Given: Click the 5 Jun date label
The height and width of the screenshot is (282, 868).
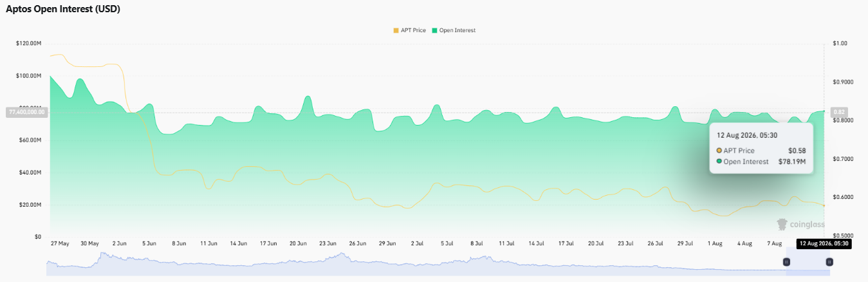Looking at the screenshot, I should tap(149, 244).
